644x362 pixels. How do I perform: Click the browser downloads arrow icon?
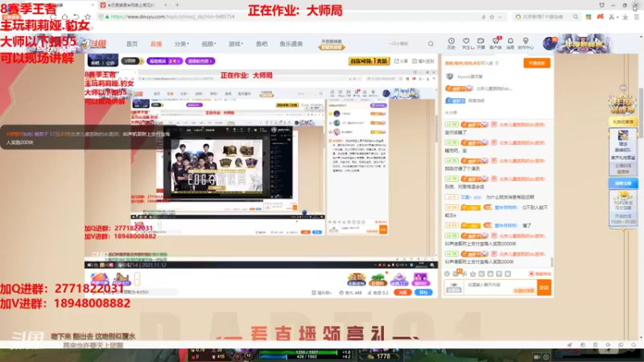coord(625,17)
